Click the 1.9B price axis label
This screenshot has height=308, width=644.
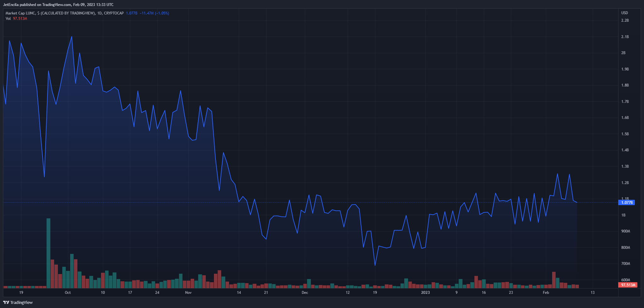coord(625,69)
